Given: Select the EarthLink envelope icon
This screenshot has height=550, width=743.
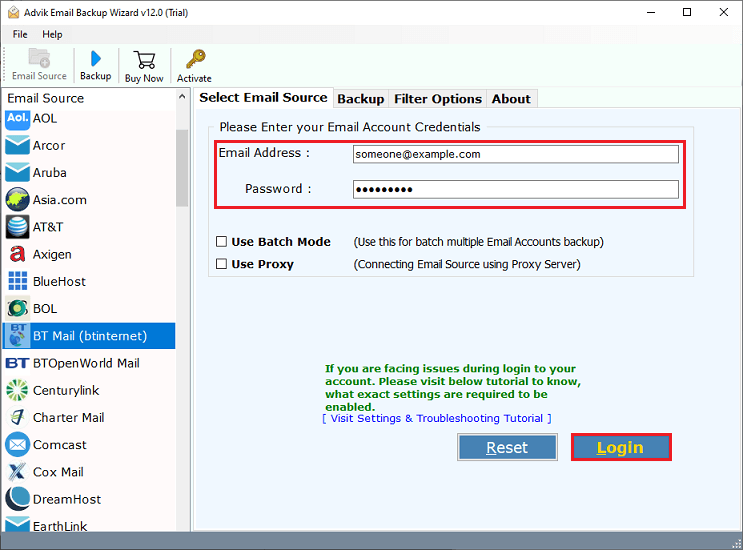Looking at the screenshot, I should click(x=18, y=524).
